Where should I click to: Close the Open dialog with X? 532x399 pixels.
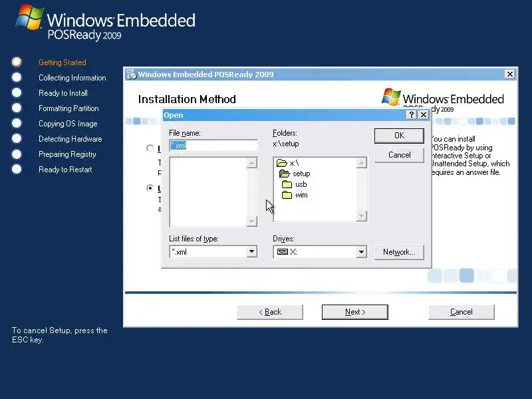click(x=424, y=115)
